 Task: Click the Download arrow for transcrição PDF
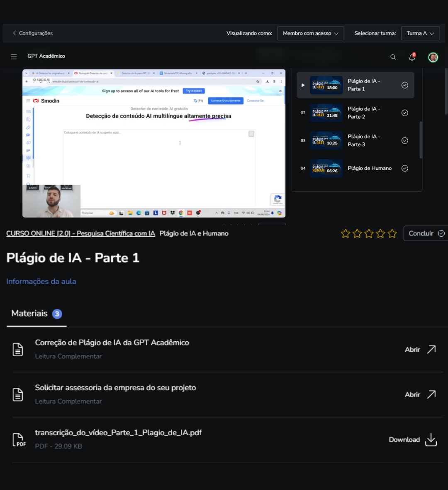click(x=431, y=439)
